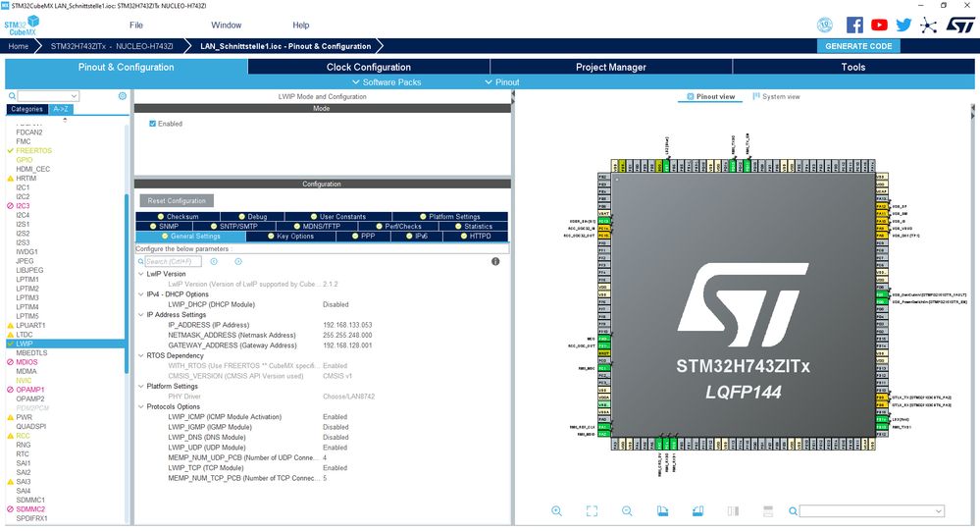Switch to Project Manager tab
Viewport: 980px width, 531px height.
(x=610, y=67)
